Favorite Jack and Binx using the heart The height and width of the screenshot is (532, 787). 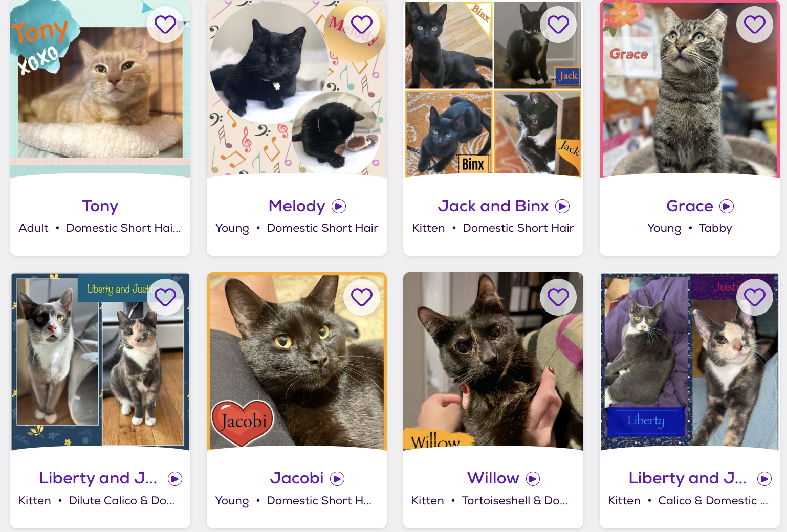coord(558,25)
